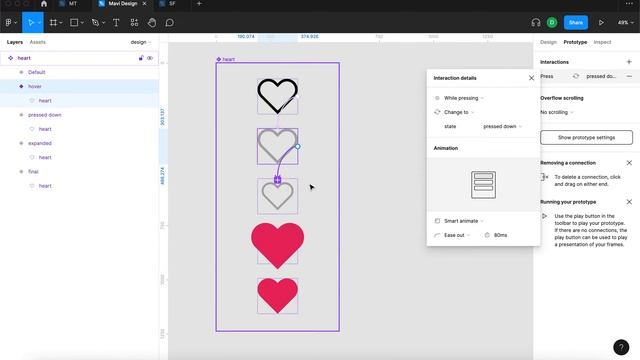Open the Change to action dropdown
Screen dimensions: 640x360
tap(459, 112)
